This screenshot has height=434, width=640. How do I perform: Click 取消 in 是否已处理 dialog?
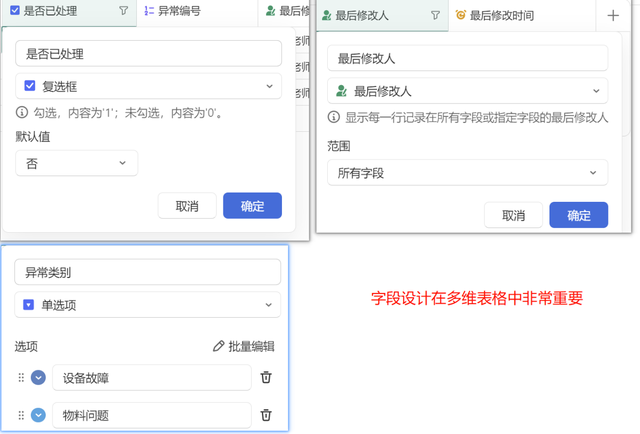coord(187,206)
